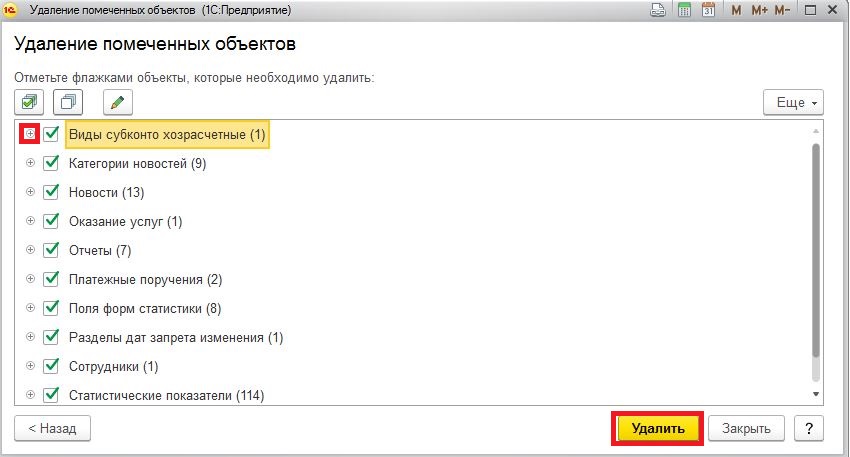Open the calendar icon in title bar
This screenshot has height=457, width=850.
tap(708, 10)
